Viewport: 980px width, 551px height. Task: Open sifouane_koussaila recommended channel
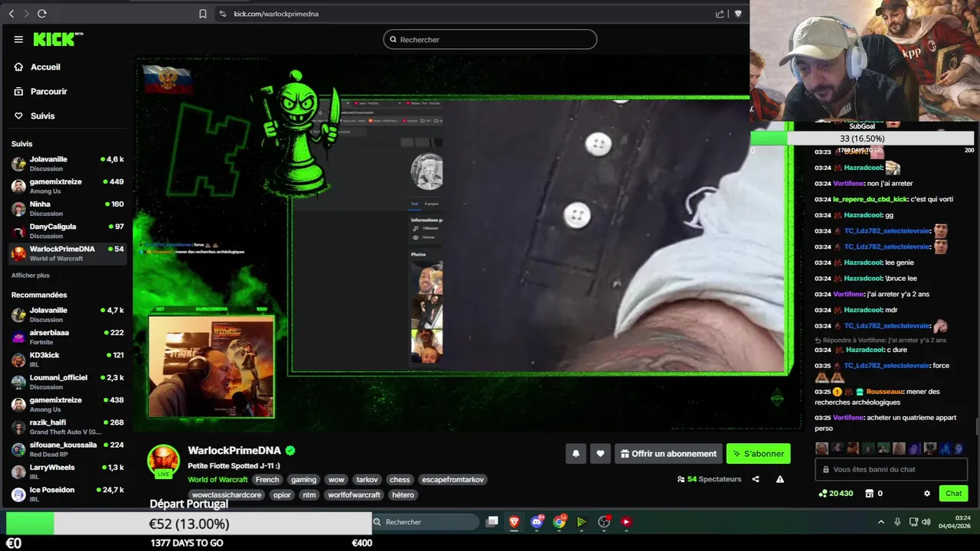click(x=67, y=449)
